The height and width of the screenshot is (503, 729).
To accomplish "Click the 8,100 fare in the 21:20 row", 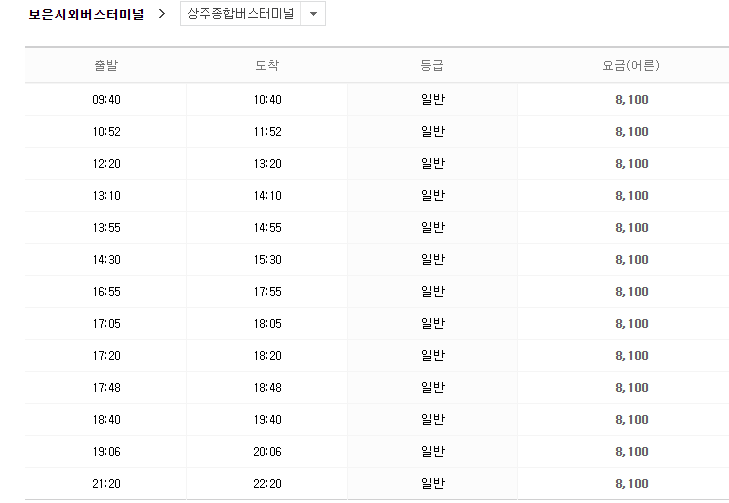I will (x=632, y=484).
